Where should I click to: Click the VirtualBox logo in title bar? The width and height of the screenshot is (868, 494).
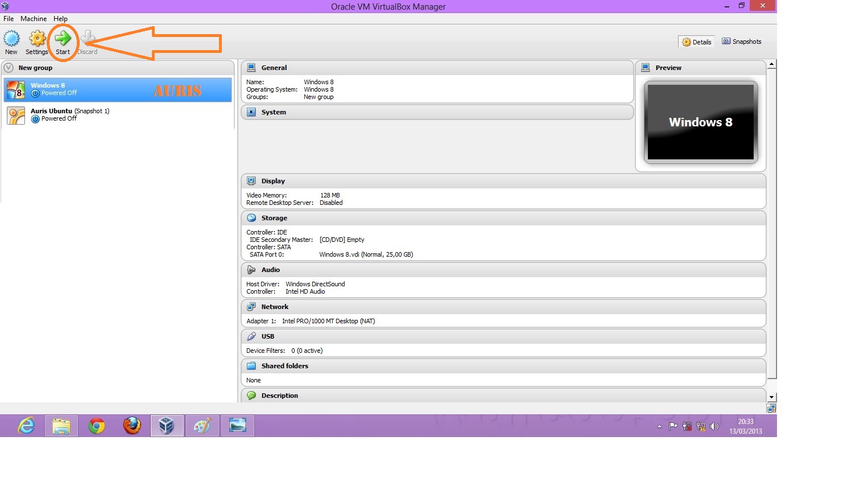[5, 6]
